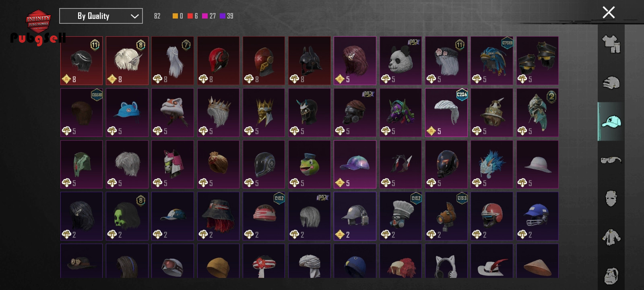The image size is (644, 290).
Task: Open the sunglasses category icon
Action: click(x=611, y=160)
